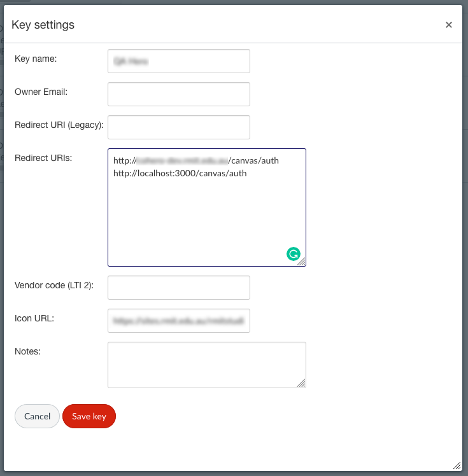Click the Notes textarea resize grip
Image resolution: width=468 pixels, height=476 pixels.
[x=301, y=383]
